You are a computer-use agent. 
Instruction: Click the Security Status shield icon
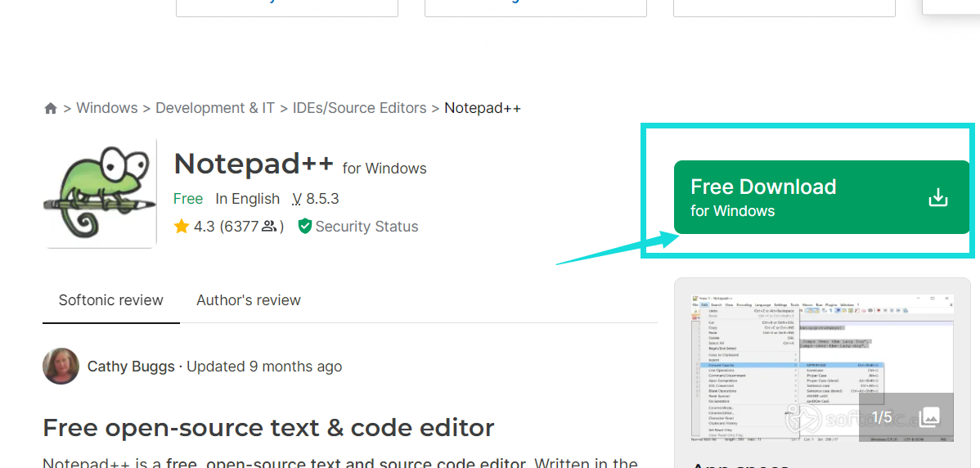(x=305, y=226)
